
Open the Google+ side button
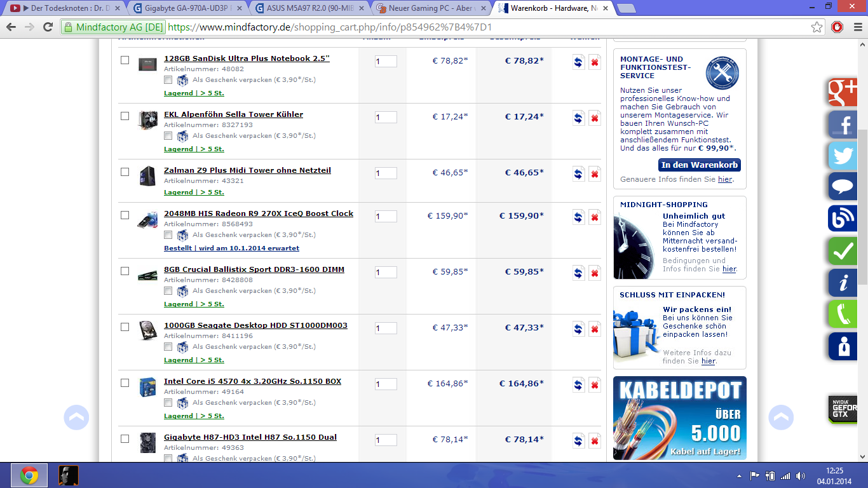tap(843, 93)
